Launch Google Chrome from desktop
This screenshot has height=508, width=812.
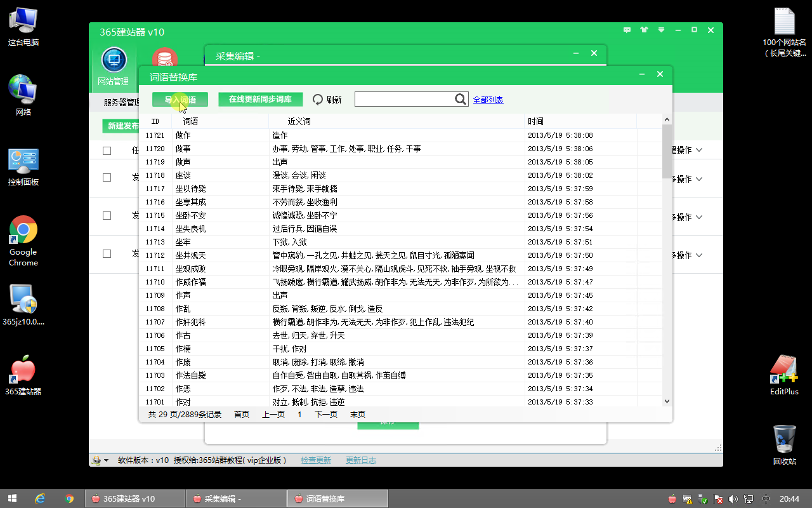pyautogui.click(x=23, y=241)
